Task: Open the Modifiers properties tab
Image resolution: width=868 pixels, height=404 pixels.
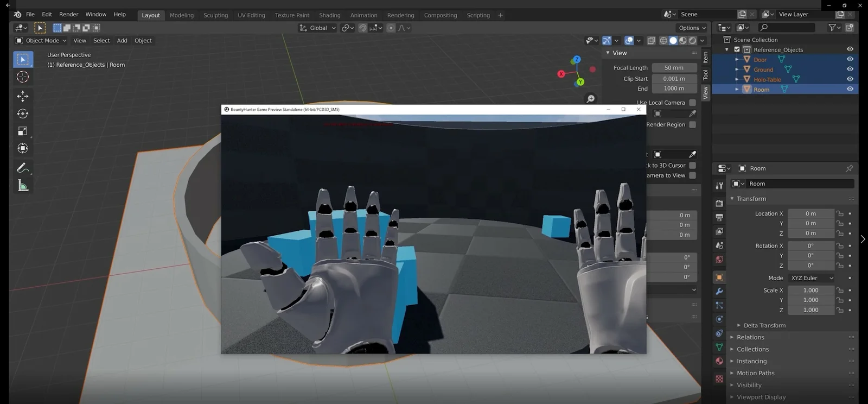Action: pyautogui.click(x=719, y=291)
